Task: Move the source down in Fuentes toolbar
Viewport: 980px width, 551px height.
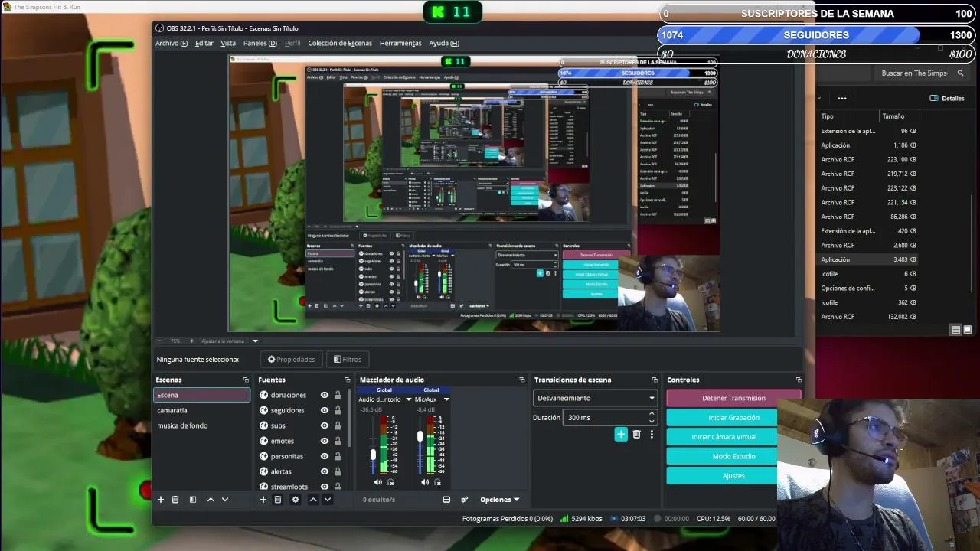Action: coord(328,500)
